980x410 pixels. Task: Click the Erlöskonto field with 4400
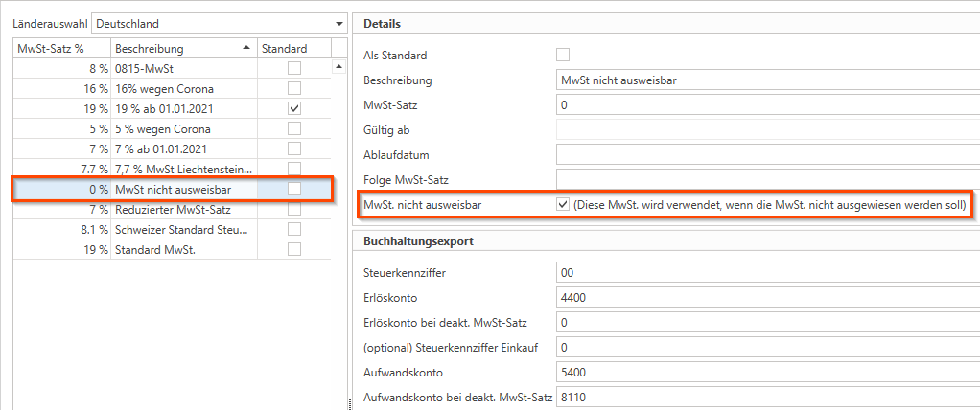tap(767, 297)
